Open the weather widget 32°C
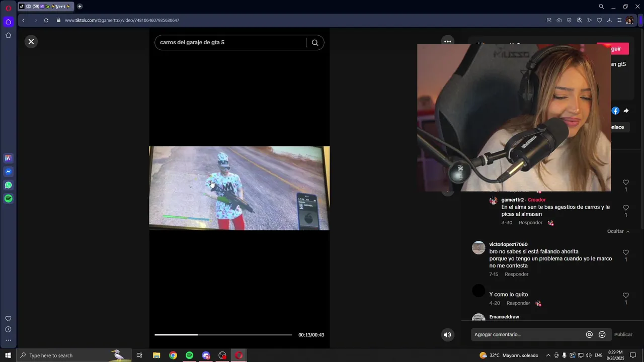The width and height of the screenshot is (644, 362). click(x=509, y=355)
